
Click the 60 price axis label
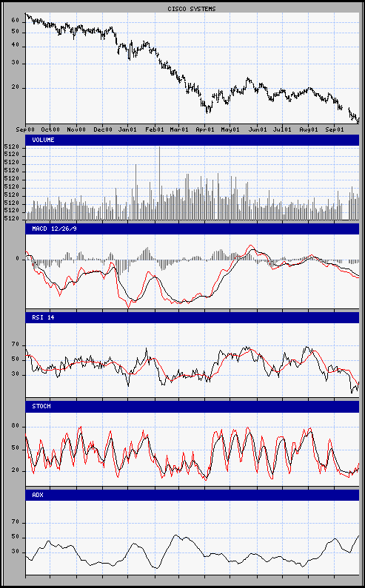15,21
